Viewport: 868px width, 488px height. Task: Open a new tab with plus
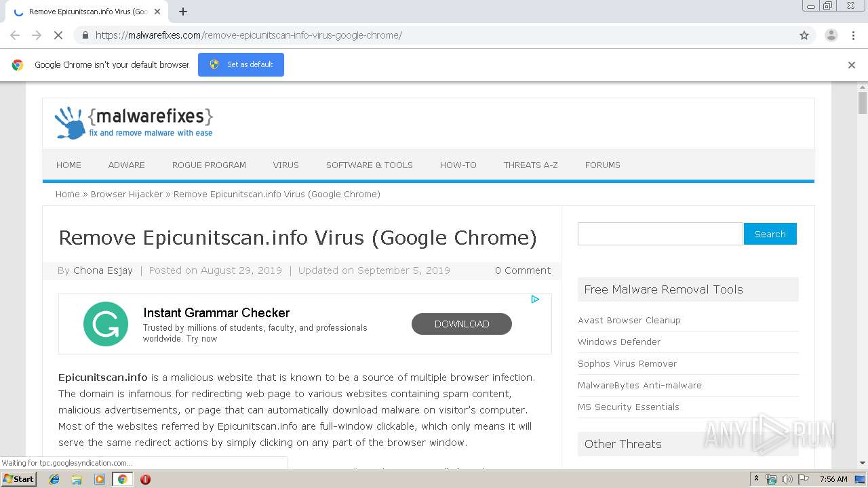point(182,12)
